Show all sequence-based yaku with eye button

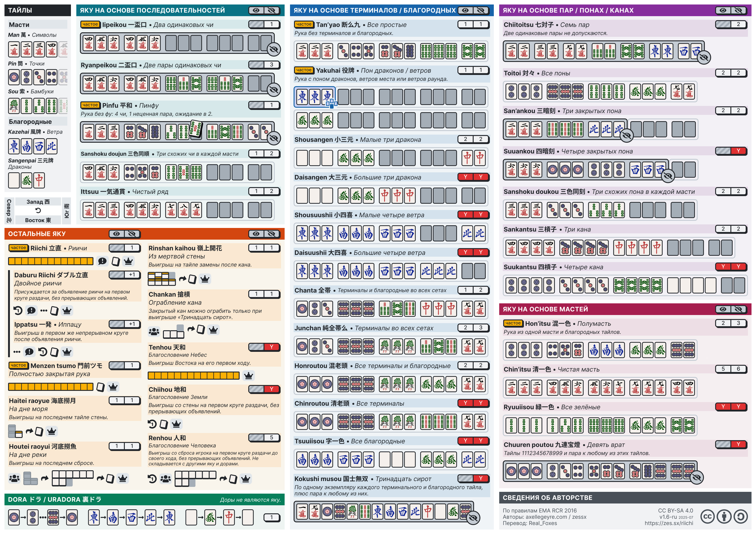click(x=256, y=11)
